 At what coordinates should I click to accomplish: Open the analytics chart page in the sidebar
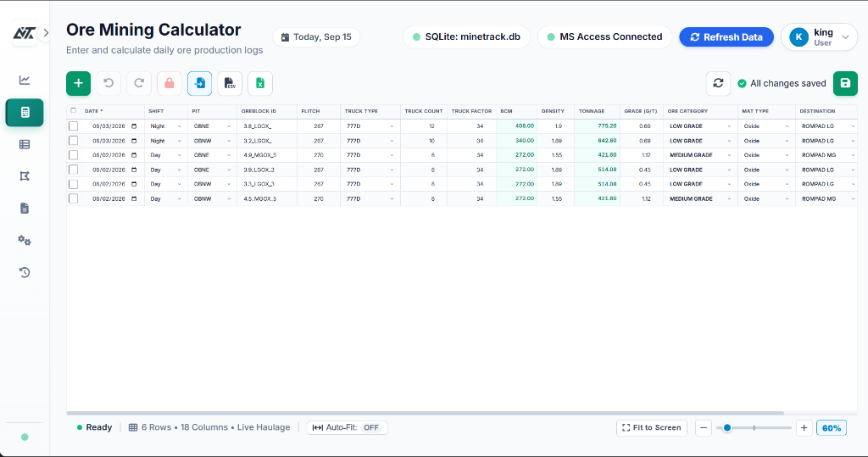[25, 81]
